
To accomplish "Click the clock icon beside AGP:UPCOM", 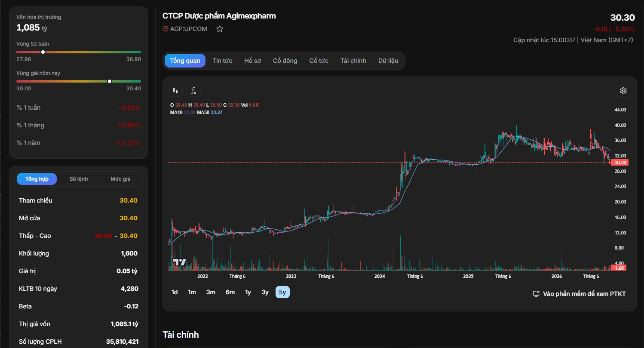I will coord(166,29).
